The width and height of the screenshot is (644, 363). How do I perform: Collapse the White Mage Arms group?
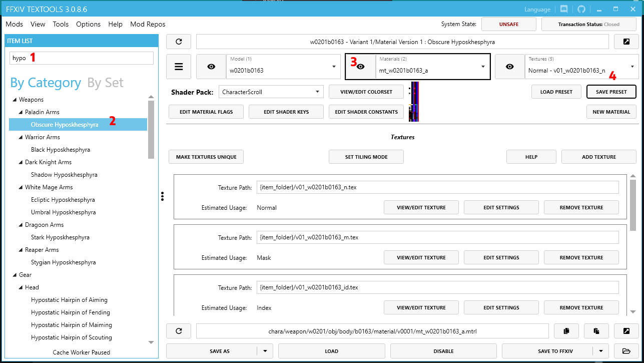pyautogui.click(x=21, y=187)
